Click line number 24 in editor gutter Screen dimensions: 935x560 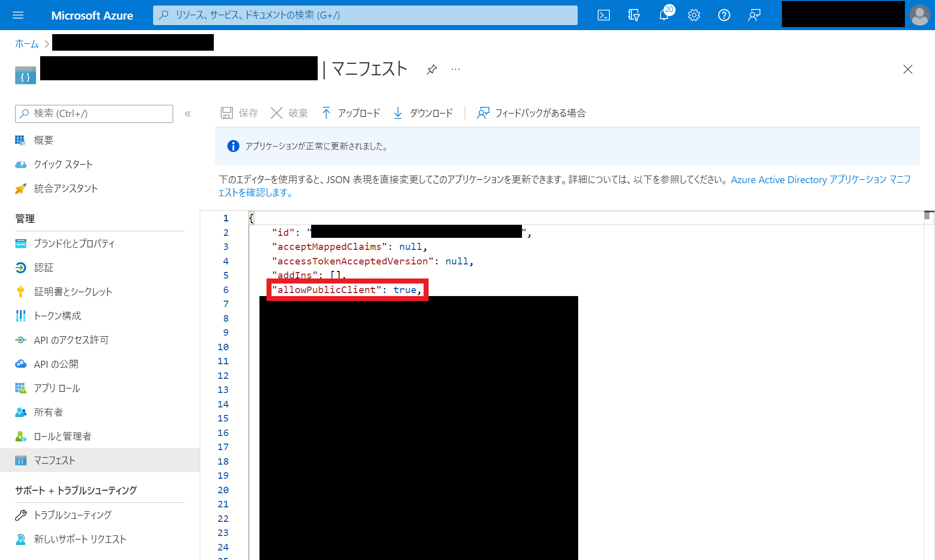223,547
